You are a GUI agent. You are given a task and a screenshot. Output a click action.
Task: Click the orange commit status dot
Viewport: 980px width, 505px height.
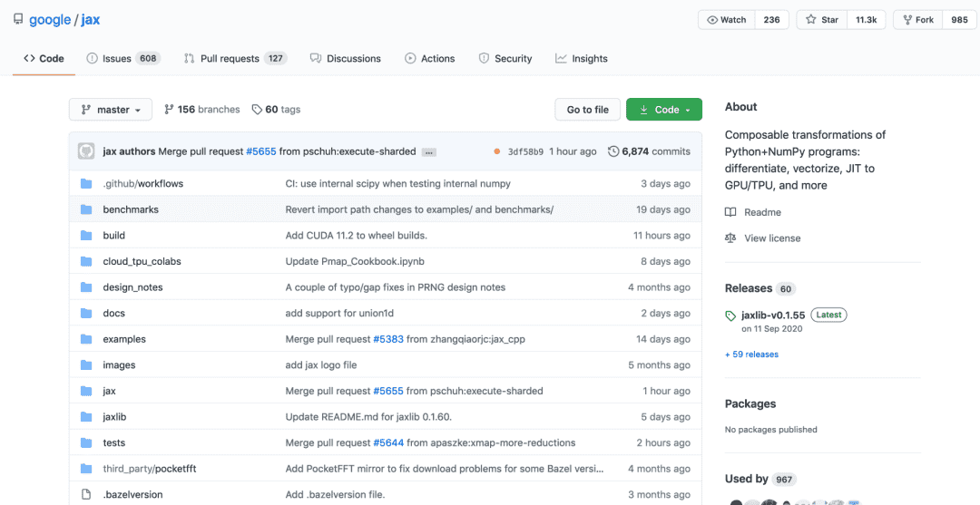point(496,151)
